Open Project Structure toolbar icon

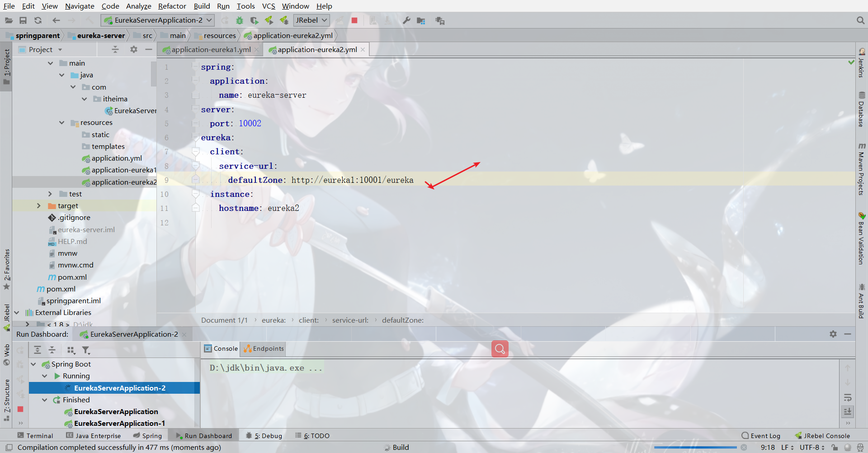pyautogui.click(x=421, y=20)
